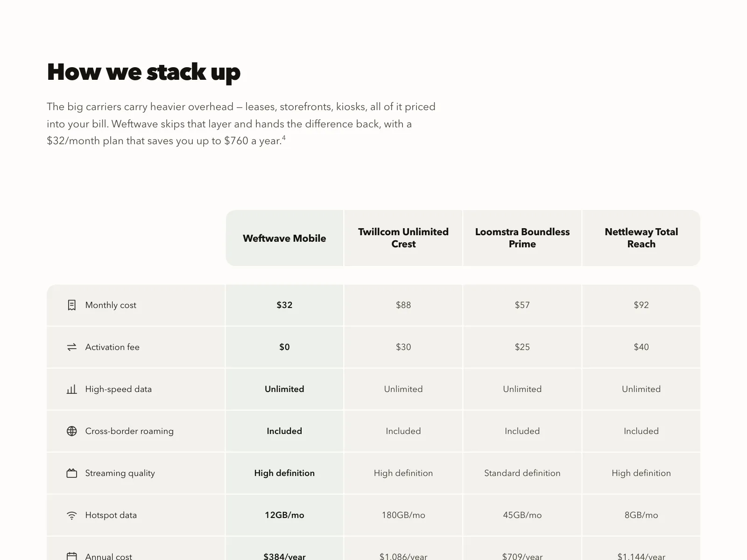This screenshot has height=560, width=747.
Task: Click the Twillcom $88 monthly cost cell
Action: pyautogui.click(x=403, y=305)
